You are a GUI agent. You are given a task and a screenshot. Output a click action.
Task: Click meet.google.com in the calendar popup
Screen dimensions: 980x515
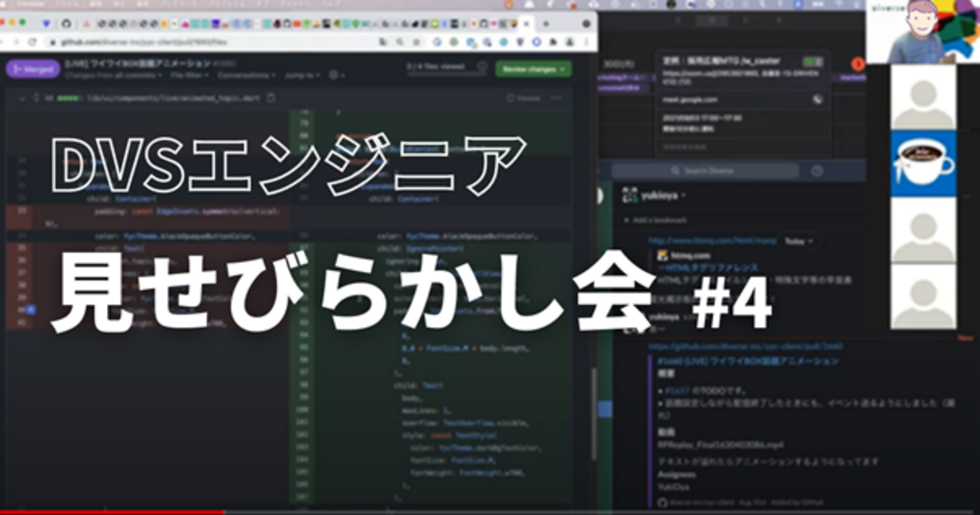coord(690,100)
